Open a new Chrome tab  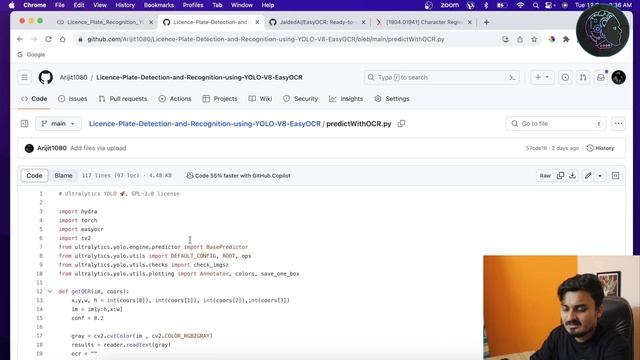[486, 22]
